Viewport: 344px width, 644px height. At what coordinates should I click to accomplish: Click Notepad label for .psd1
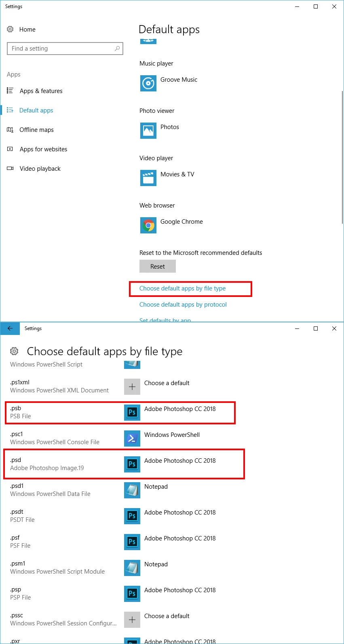click(x=156, y=487)
